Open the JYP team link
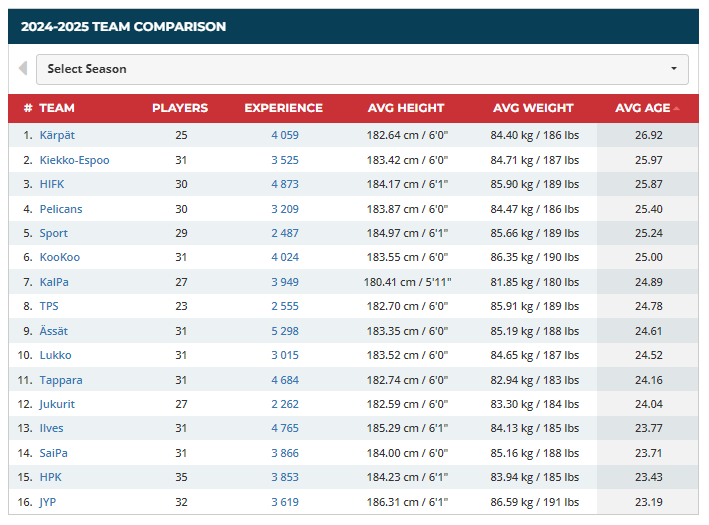Viewport: 709px width, 525px height. 47,502
